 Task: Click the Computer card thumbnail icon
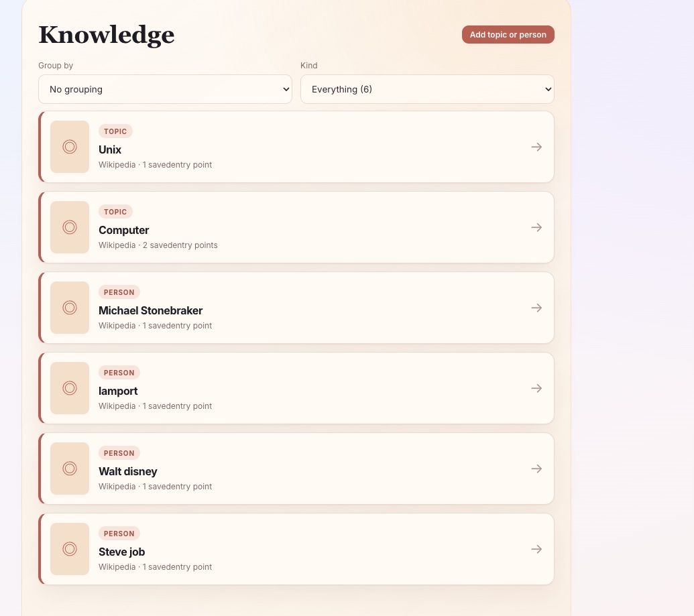70,227
